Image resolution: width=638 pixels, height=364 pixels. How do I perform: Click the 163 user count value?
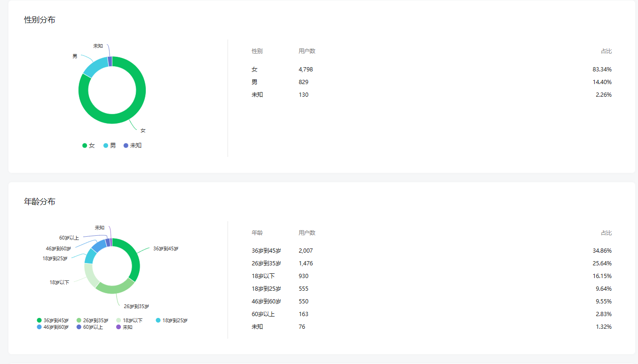[x=304, y=314]
